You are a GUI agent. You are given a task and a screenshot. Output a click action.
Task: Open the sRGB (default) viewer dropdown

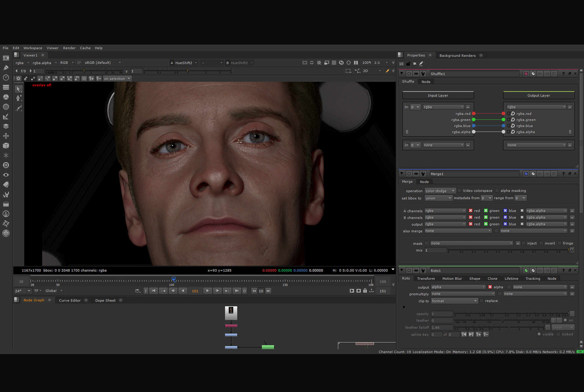102,63
